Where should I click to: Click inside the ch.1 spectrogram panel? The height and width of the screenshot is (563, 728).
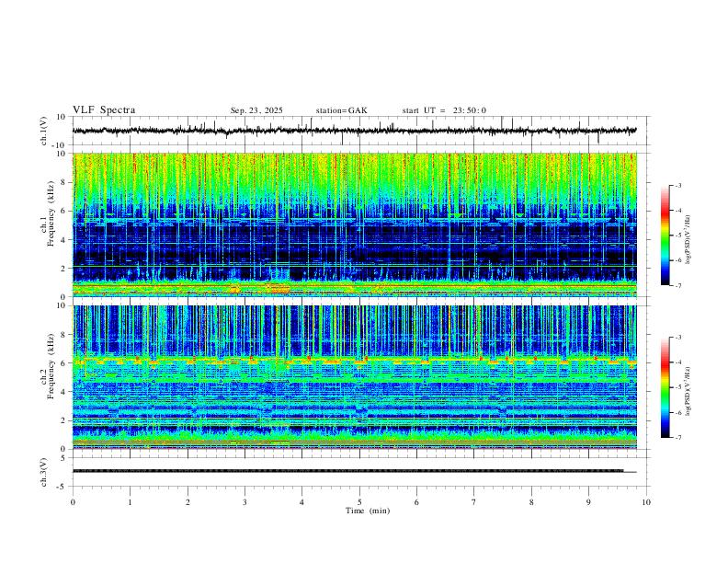tap(355, 224)
